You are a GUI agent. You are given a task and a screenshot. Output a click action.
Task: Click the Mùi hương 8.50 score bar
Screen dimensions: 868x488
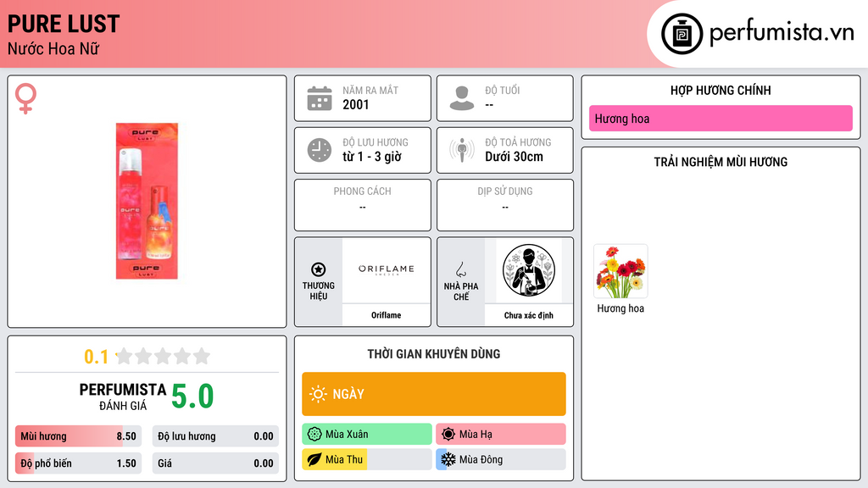pos(78,436)
